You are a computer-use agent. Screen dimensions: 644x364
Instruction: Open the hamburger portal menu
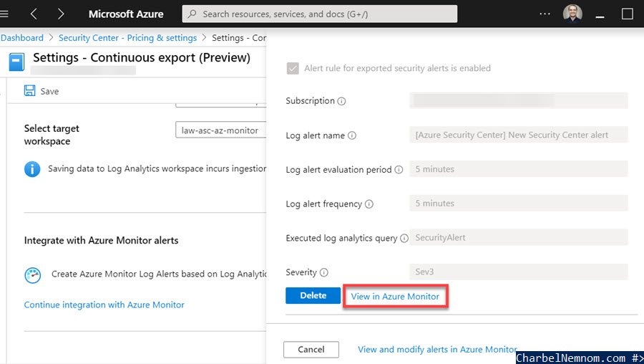[x=4, y=14]
